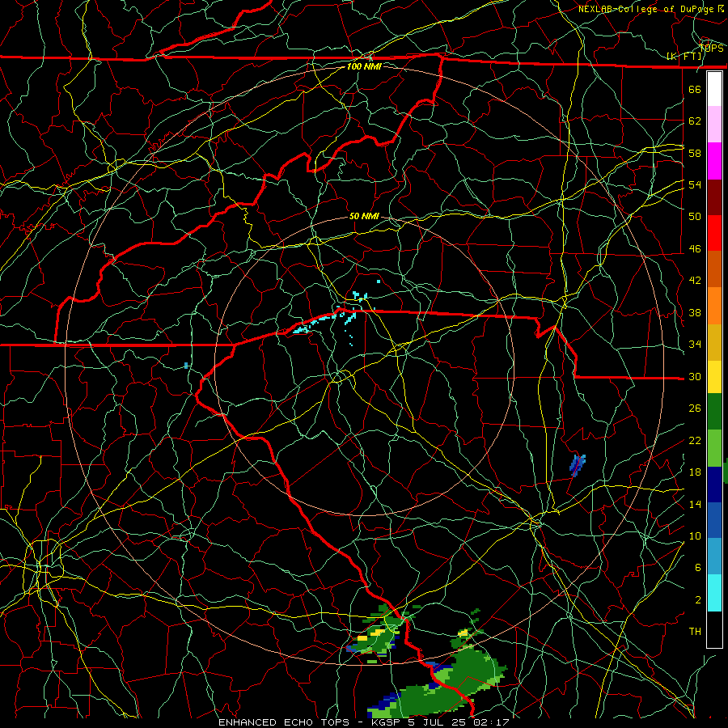728x728 pixels.
Task: Click the black swatch at the scale bottom
Action: click(714, 629)
